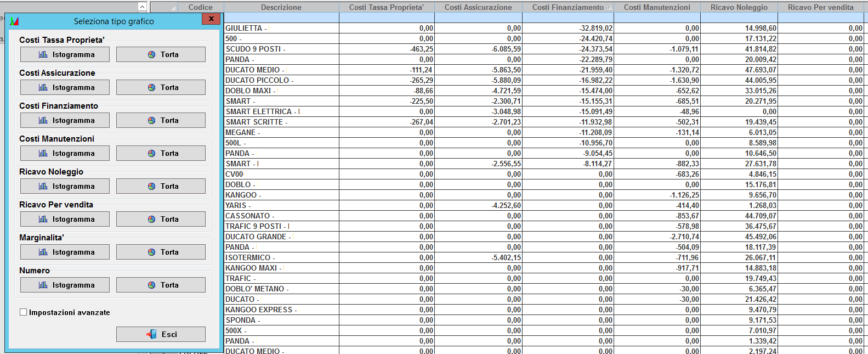Click Istogramma under Costi Tassa Proprieta'
Screen dimensions: 868x354
(65, 54)
